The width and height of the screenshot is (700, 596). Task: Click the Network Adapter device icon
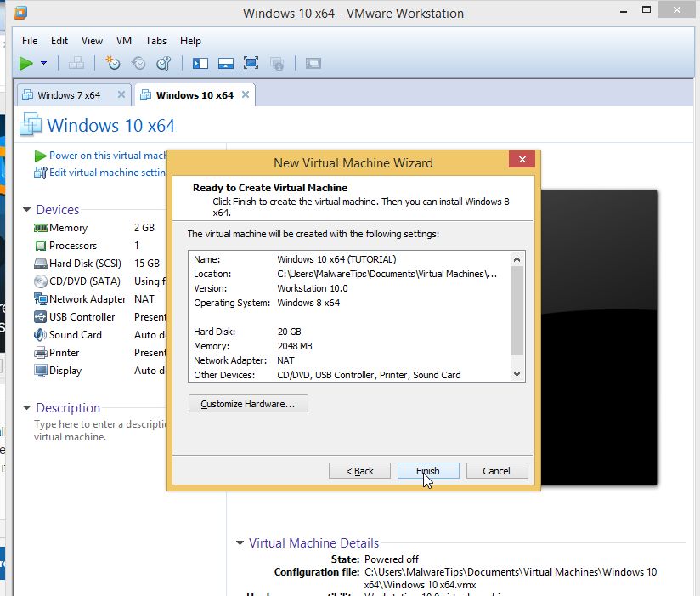pyautogui.click(x=41, y=299)
